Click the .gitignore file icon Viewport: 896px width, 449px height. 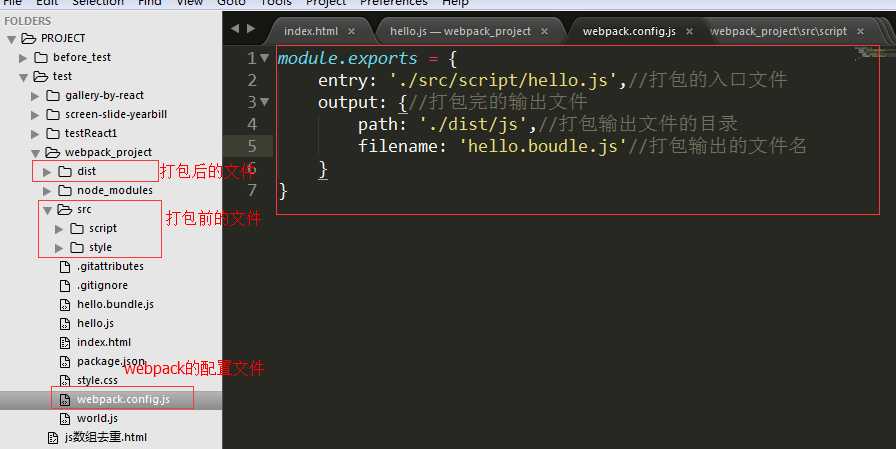(65, 286)
